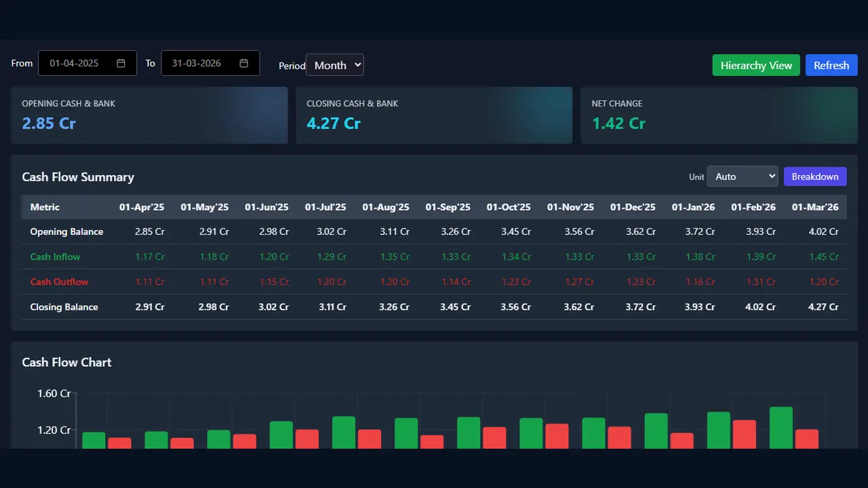
Task: Click Cash Inflow value 1.17 Cr
Action: (x=150, y=257)
